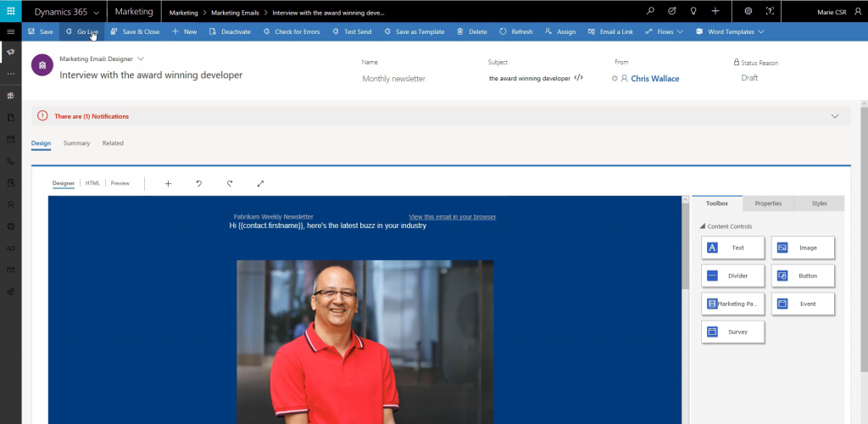Click the person icon in left sidebar
The image size is (868, 424).
click(10, 204)
